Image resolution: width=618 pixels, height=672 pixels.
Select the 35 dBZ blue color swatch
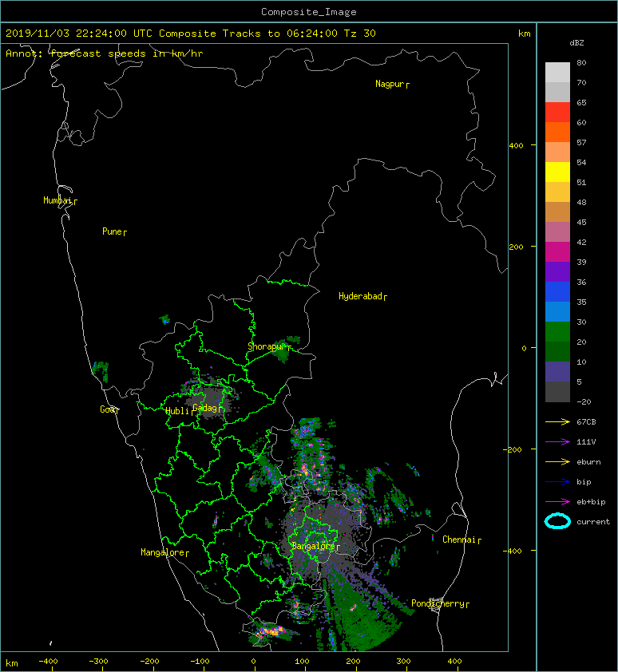[x=557, y=311]
